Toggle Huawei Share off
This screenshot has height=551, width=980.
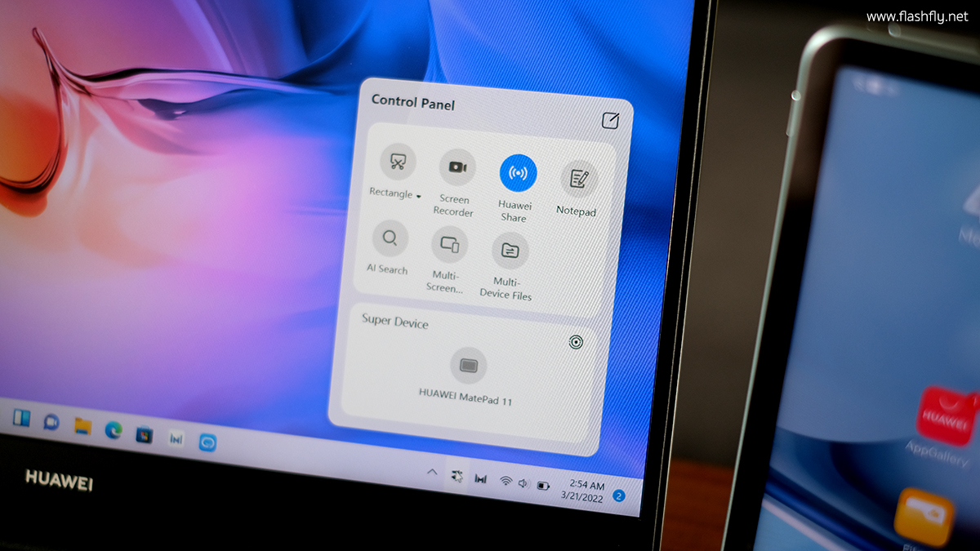(x=518, y=172)
